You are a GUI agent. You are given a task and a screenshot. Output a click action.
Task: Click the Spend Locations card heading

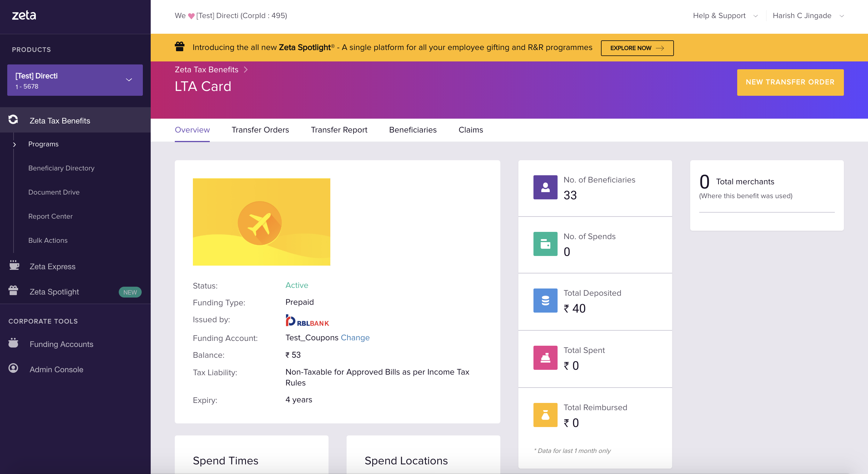[406, 460]
